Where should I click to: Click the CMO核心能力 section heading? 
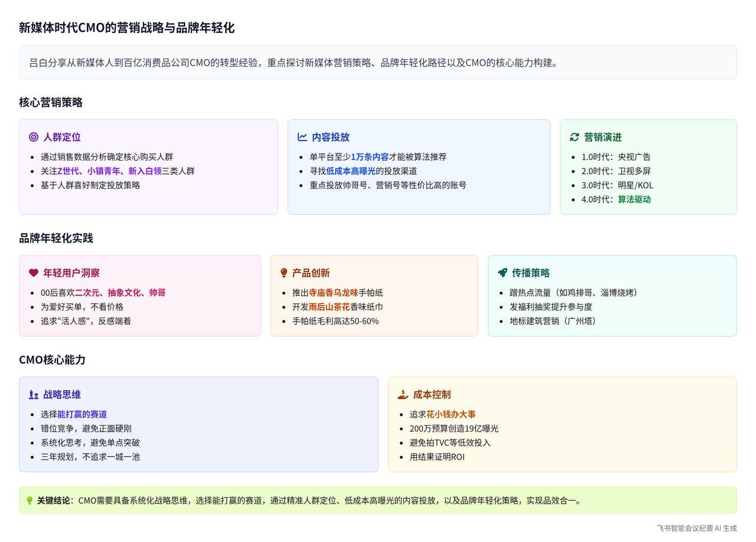coord(52,360)
